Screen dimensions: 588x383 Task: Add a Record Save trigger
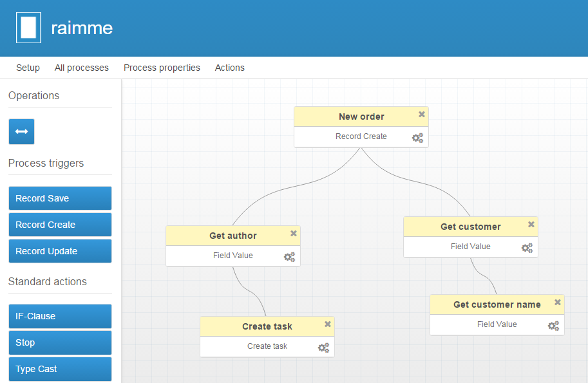[60, 198]
